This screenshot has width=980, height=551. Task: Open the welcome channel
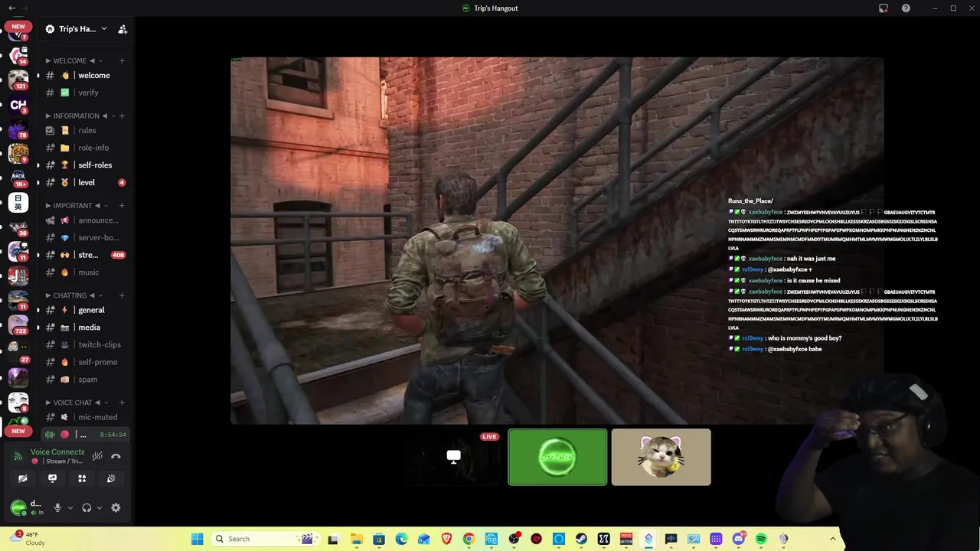85,75
